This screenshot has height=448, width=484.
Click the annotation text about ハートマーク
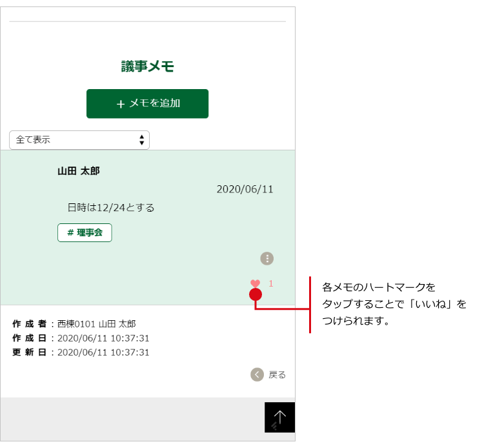pos(394,303)
